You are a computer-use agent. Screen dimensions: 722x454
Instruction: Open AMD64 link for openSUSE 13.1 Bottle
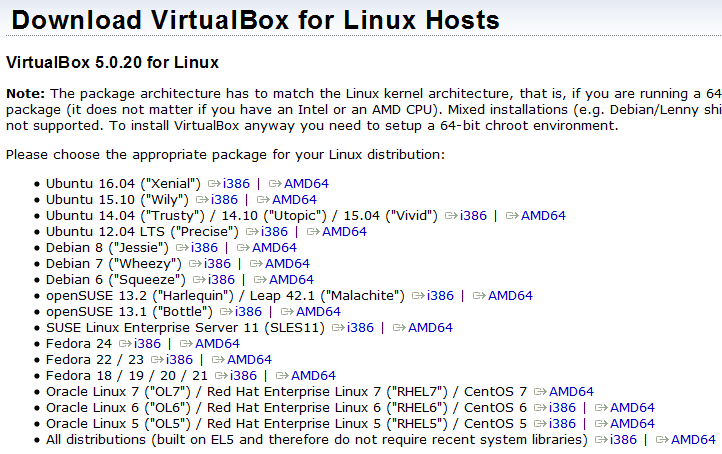(x=318, y=312)
